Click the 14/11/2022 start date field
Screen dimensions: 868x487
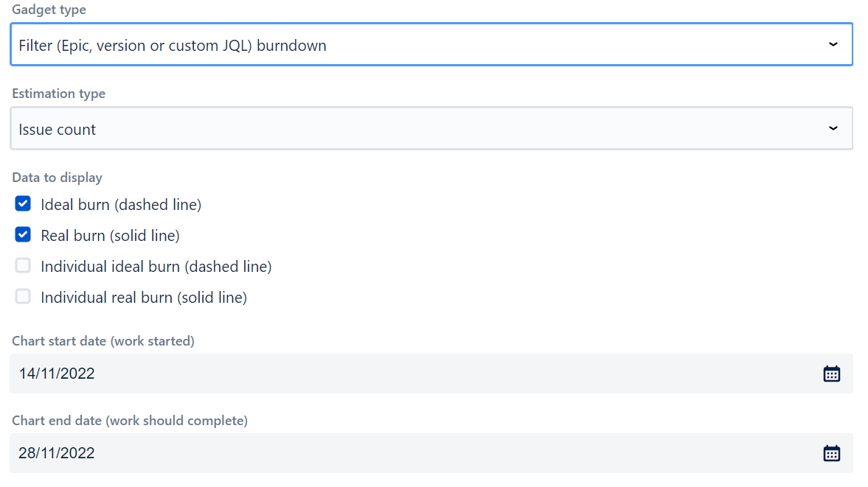[413, 374]
